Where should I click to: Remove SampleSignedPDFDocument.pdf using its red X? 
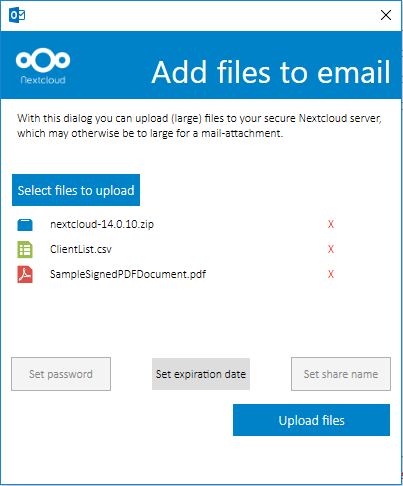[331, 274]
